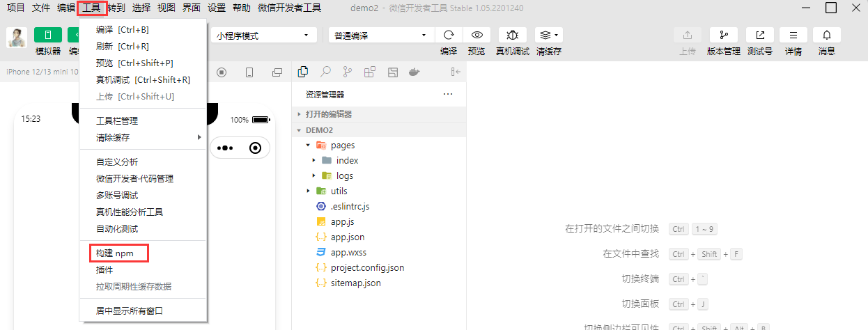The height and width of the screenshot is (330, 868).
Task: Open the 清除缓存 submenu entry
Action: pos(144,137)
